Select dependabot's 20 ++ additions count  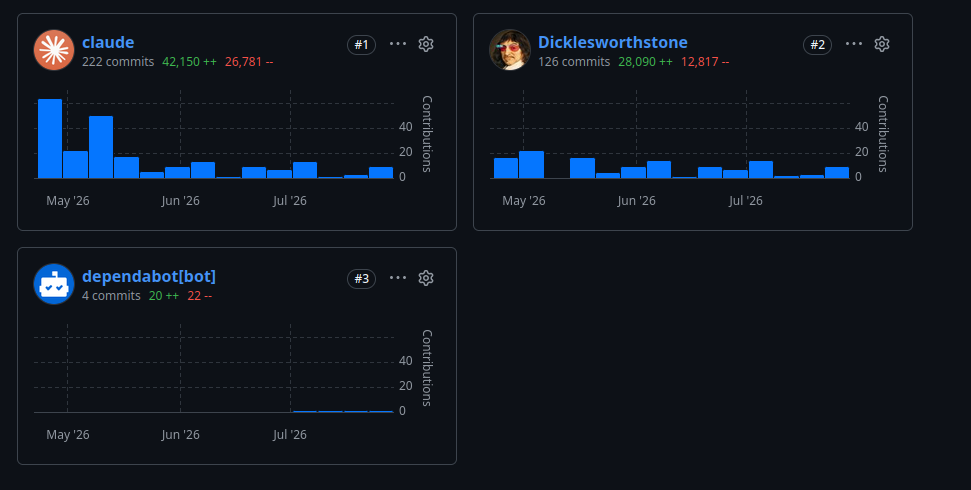coord(163,296)
